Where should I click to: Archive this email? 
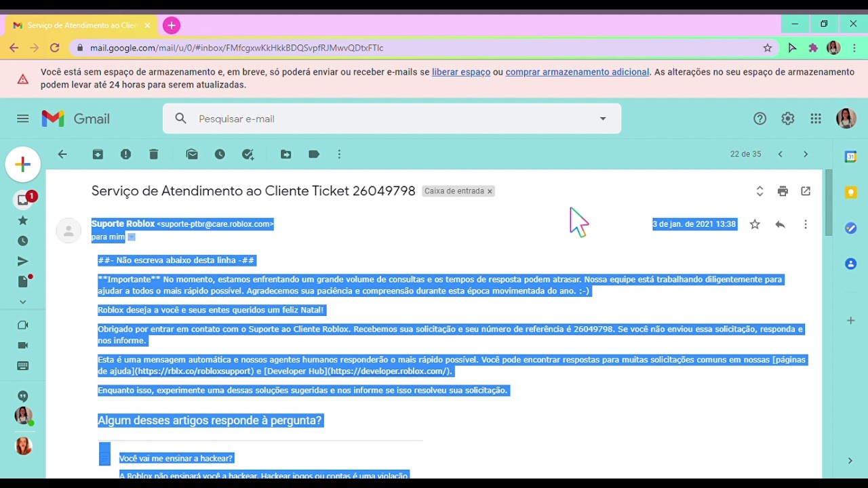(98, 155)
